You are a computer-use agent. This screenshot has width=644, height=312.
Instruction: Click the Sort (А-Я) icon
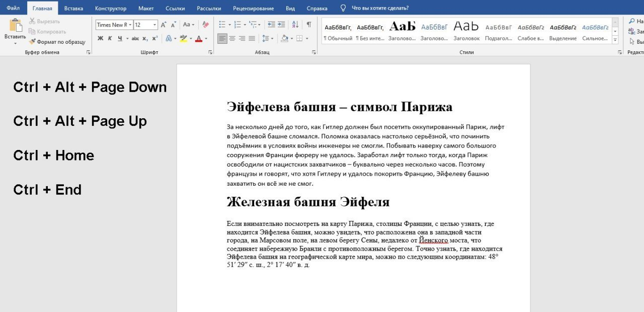[x=295, y=24]
